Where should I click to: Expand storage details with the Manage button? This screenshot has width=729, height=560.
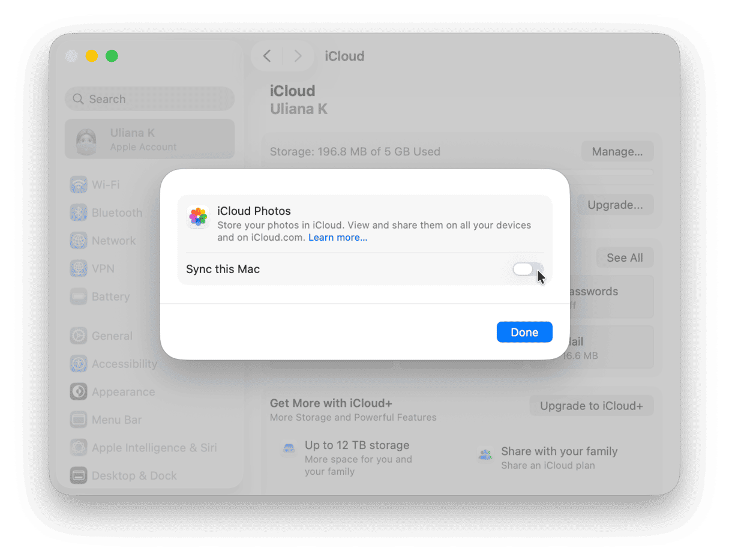pos(617,151)
